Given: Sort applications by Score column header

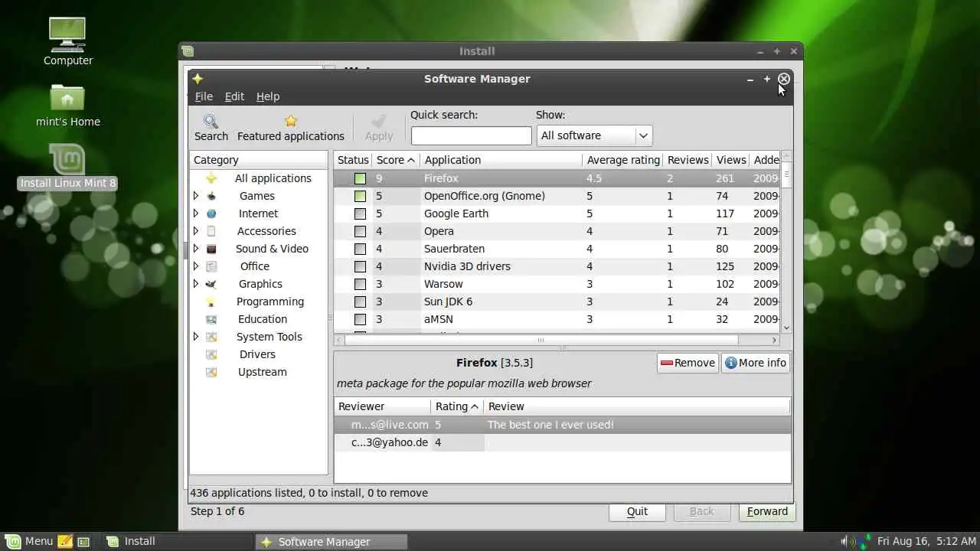Looking at the screenshot, I should coord(396,160).
